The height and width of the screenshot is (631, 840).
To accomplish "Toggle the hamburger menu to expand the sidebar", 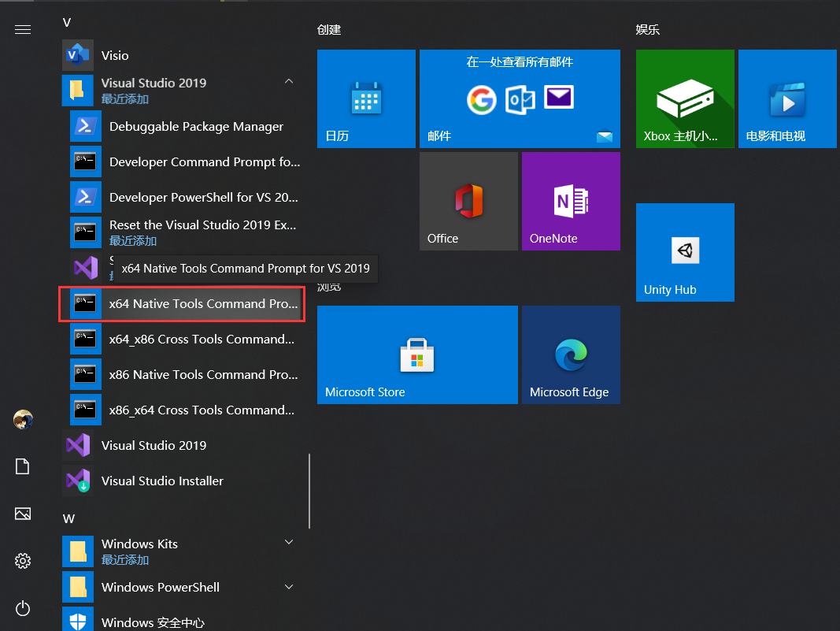I will pos(23,30).
